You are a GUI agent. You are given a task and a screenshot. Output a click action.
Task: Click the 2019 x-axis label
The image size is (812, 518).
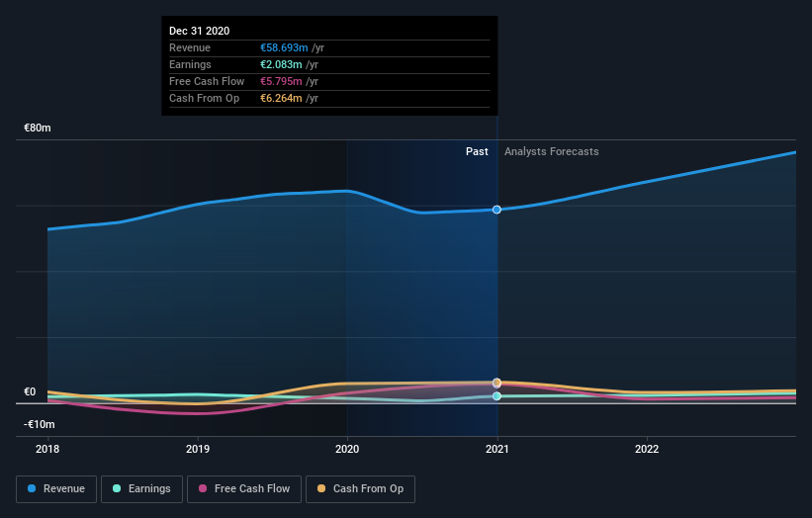[x=197, y=449]
